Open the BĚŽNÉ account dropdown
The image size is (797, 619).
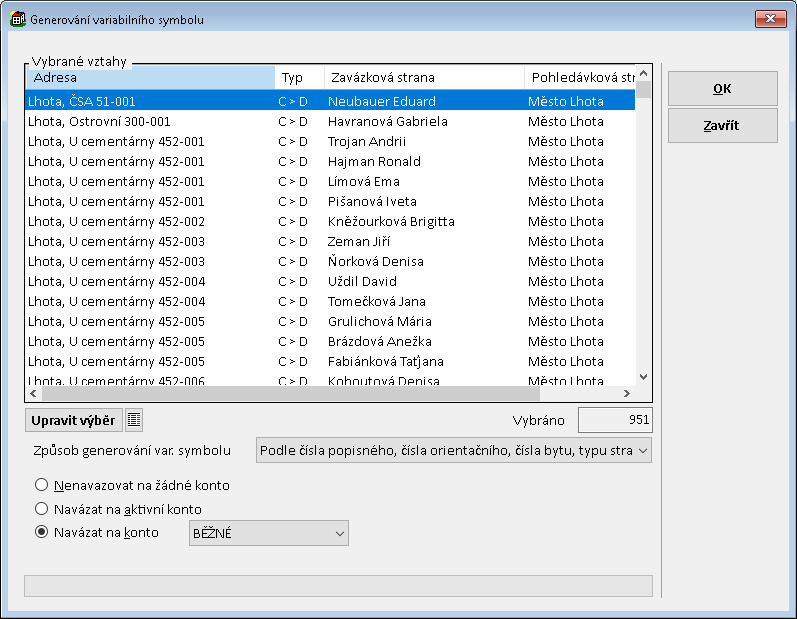click(x=269, y=534)
